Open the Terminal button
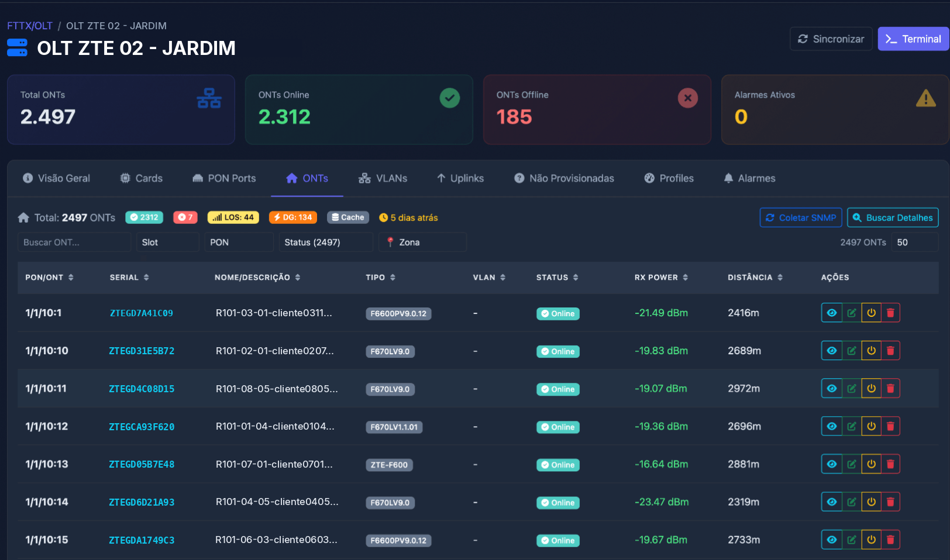Screen dimensions: 950x560 (913, 39)
